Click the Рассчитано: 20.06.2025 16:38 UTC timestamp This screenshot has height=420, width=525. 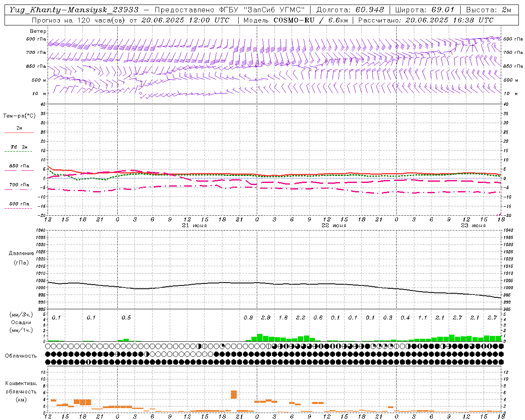(x=426, y=20)
